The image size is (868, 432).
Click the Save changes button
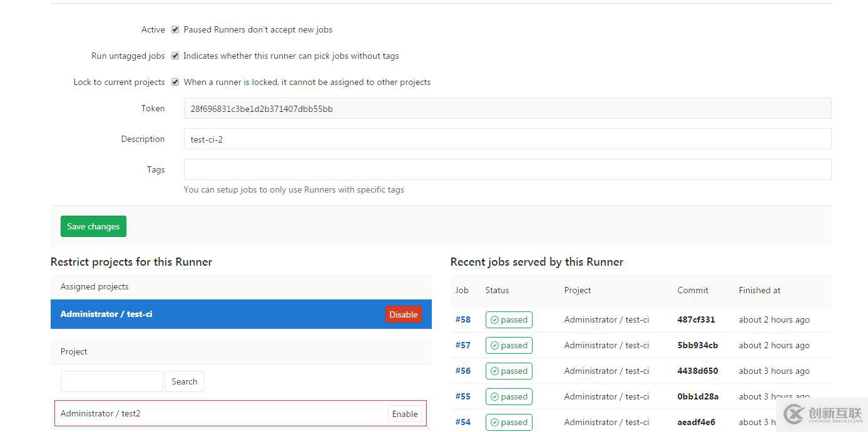[x=93, y=226]
